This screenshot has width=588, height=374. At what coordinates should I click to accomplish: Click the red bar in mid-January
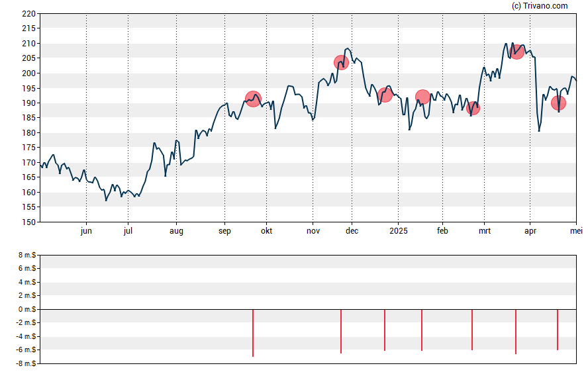[x=422, y=330]
